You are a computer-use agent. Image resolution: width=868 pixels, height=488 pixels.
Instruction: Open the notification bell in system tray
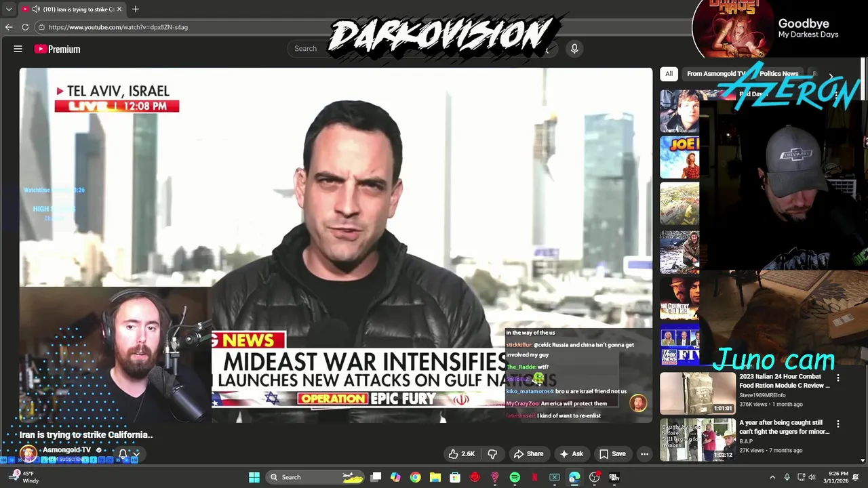pyautogui.click(x=856, y=477)
